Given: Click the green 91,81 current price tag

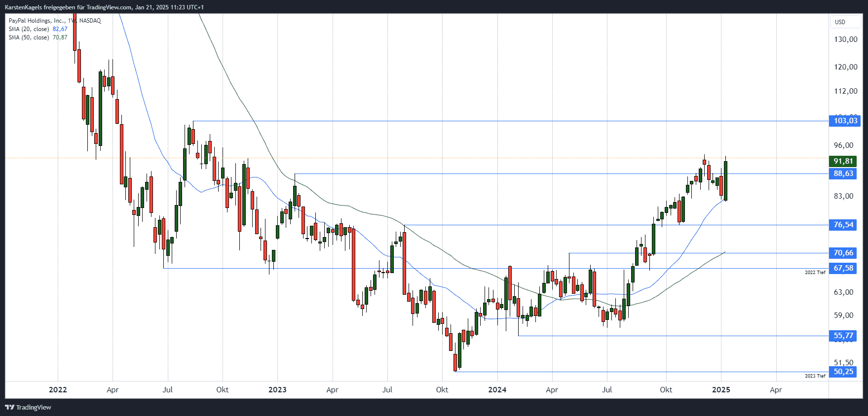Looking at the screenshot, I should tap(843, 161).
